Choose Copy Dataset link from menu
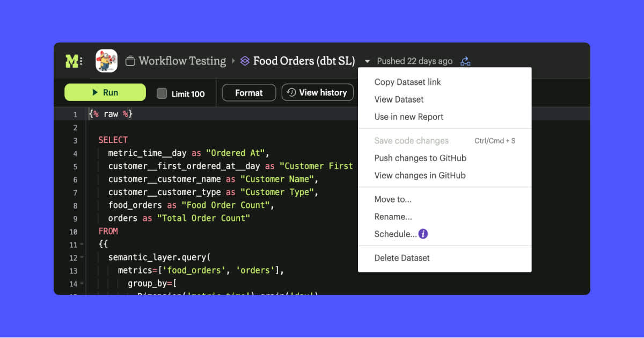 [x=408, y=82]
